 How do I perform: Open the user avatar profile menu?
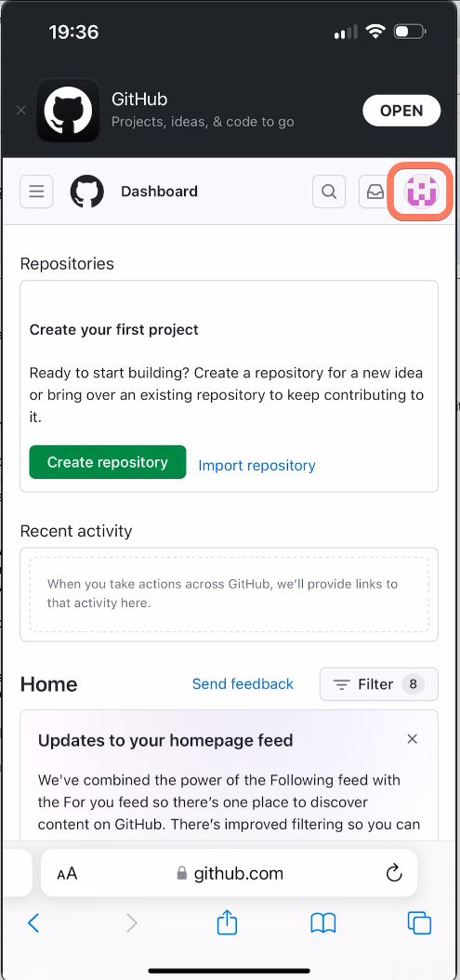click(x=421, y=192)
